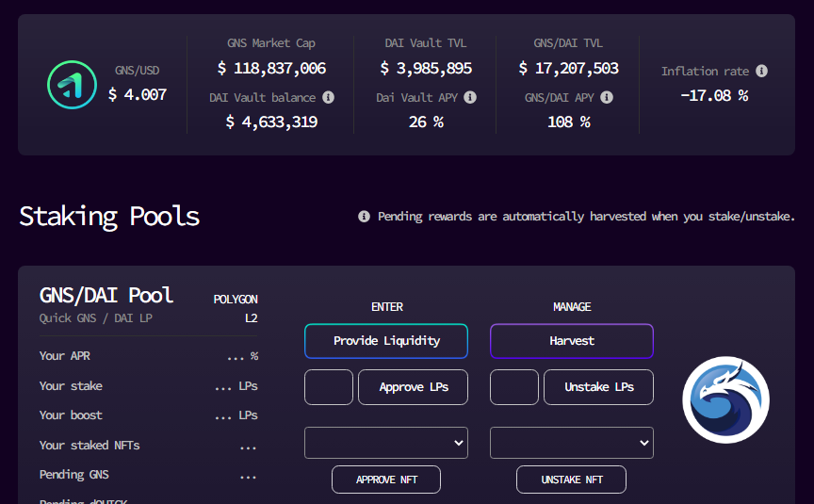Click the UNSTAKE NFT button
Screen dimensions: 814x504
(x=571, y=480)
